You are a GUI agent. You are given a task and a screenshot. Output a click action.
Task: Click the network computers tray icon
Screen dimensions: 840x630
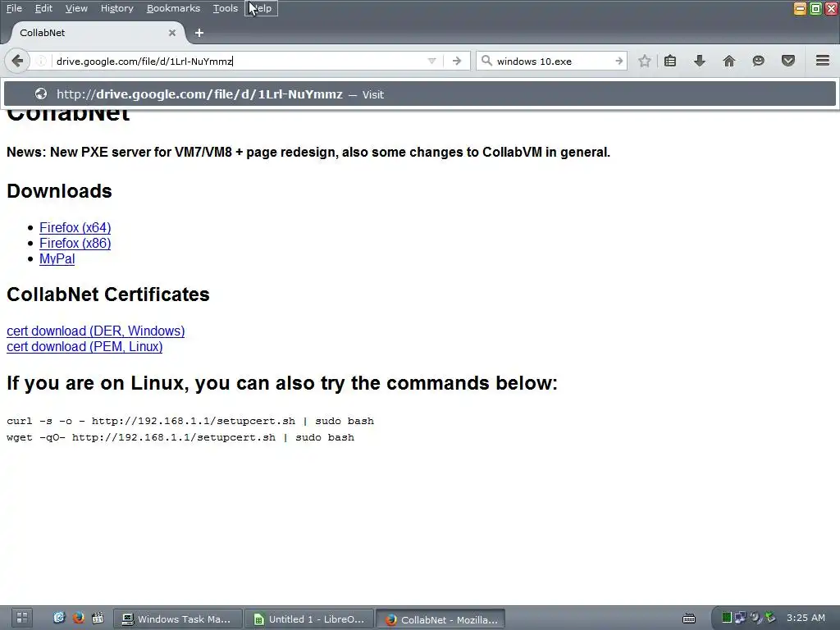pyautogui.click(x=741, y=618)
